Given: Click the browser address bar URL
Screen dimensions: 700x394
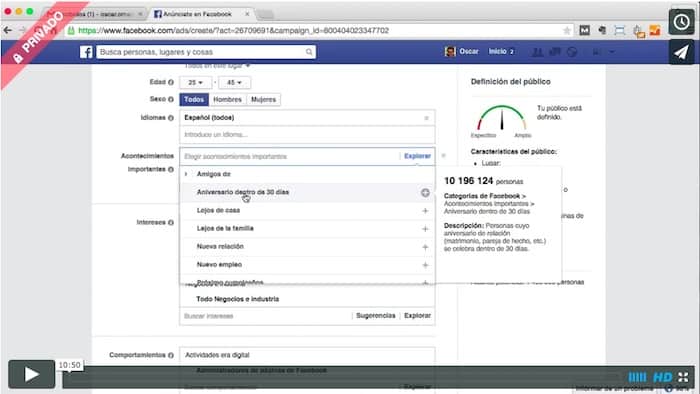Looking at the screenshot, I should (233, 30).
